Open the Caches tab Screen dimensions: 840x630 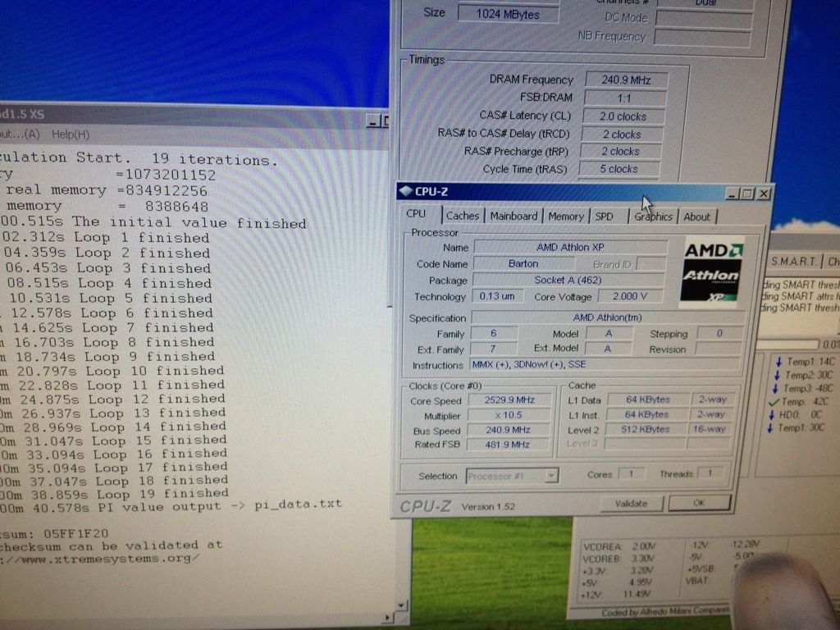(463, 216)
